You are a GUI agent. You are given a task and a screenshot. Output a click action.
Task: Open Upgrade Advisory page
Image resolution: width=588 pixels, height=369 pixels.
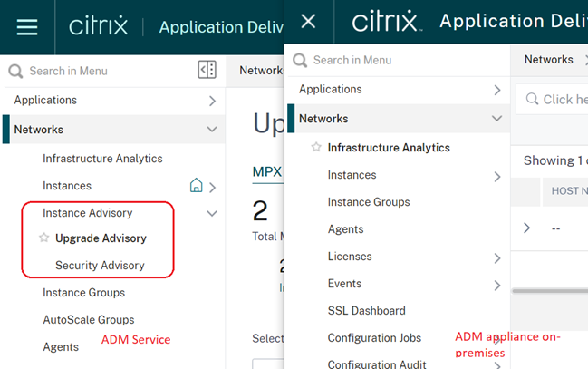101,238
